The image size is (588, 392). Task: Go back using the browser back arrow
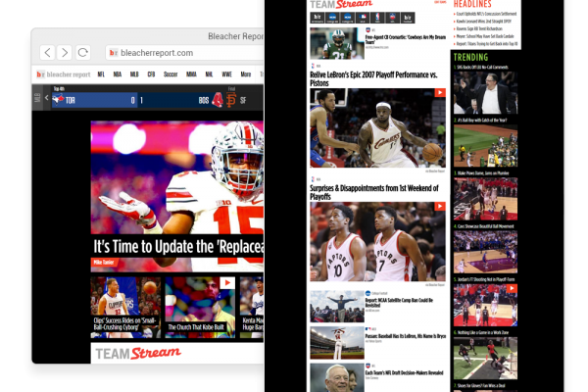[48, 53]
